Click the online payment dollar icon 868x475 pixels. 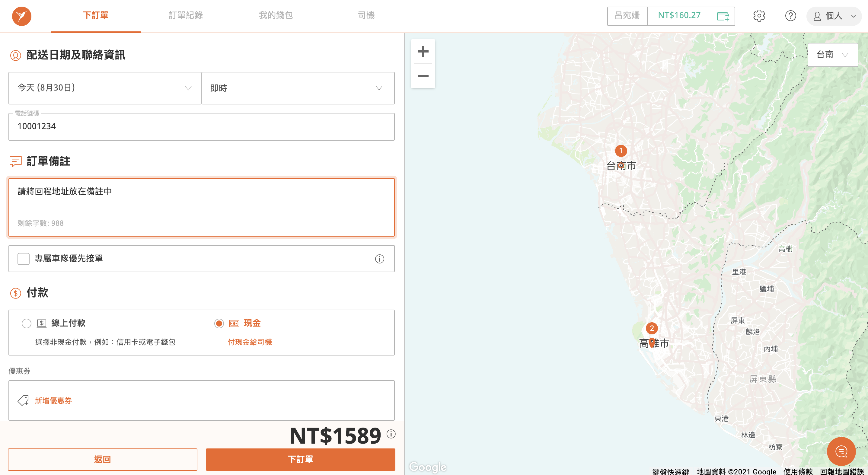(41, 324)
